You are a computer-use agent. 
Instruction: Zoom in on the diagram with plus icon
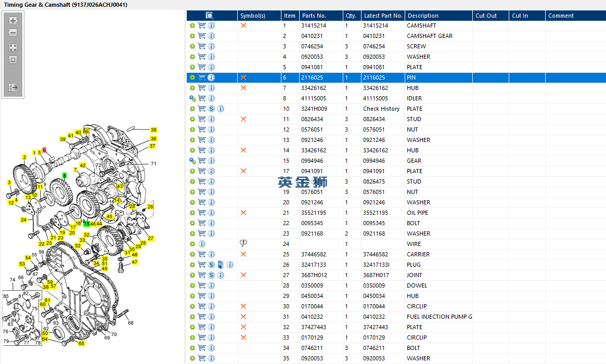tap(13, 21)
